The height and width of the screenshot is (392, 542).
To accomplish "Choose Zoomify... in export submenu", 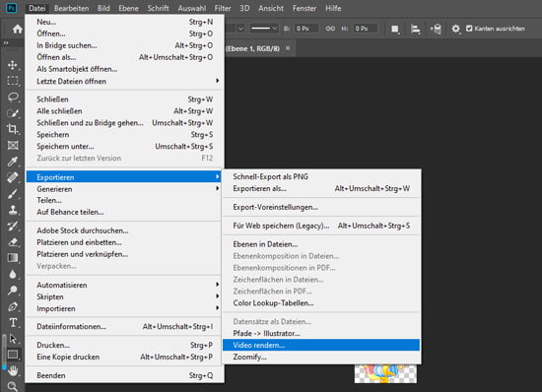I will (321, 357).
